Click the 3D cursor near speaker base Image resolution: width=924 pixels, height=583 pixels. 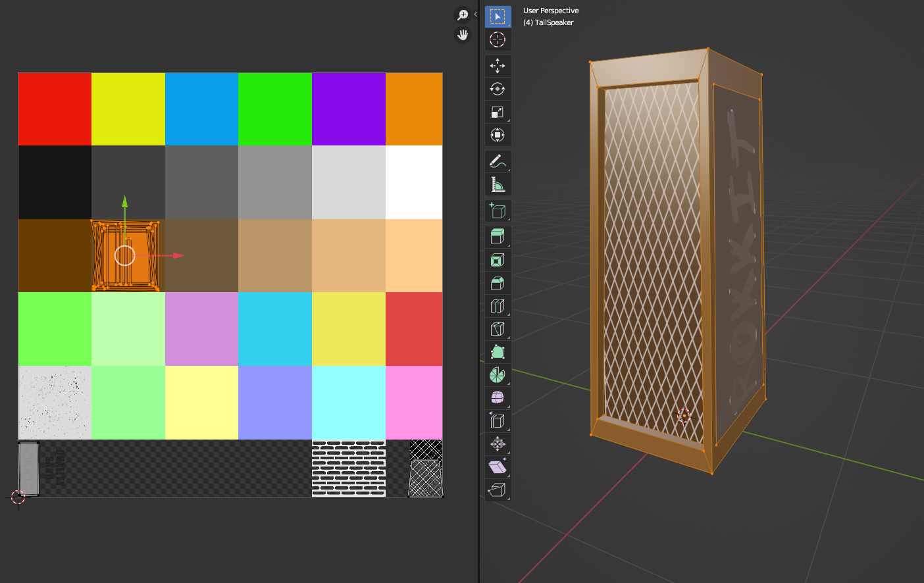tap(684, 416)
